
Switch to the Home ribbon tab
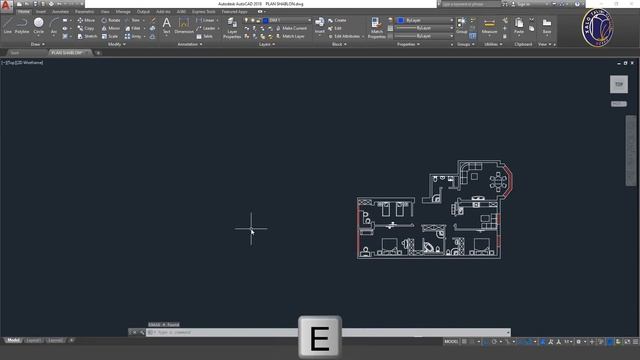click(x=24, y=12)
